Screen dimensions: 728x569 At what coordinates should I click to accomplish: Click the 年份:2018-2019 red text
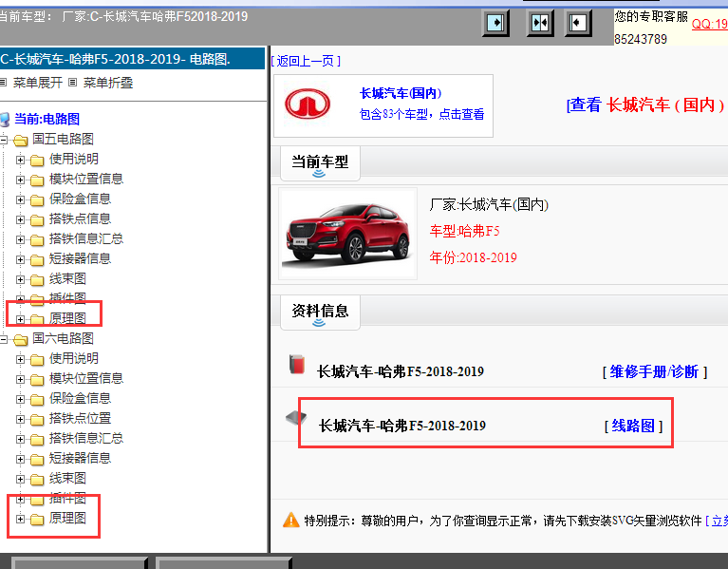(x=473, y=257)
